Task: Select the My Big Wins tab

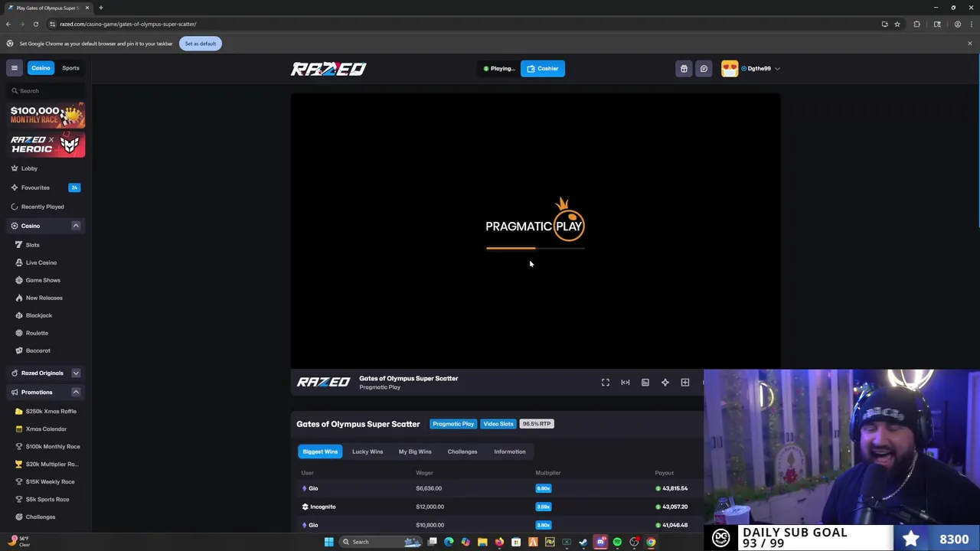Action: [x=415, y=452]
